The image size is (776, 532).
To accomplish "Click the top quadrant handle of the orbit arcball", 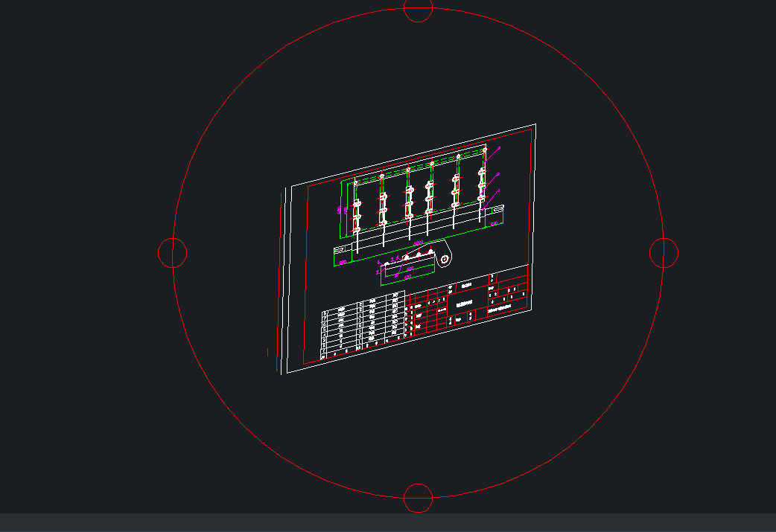I will [419, 10].
